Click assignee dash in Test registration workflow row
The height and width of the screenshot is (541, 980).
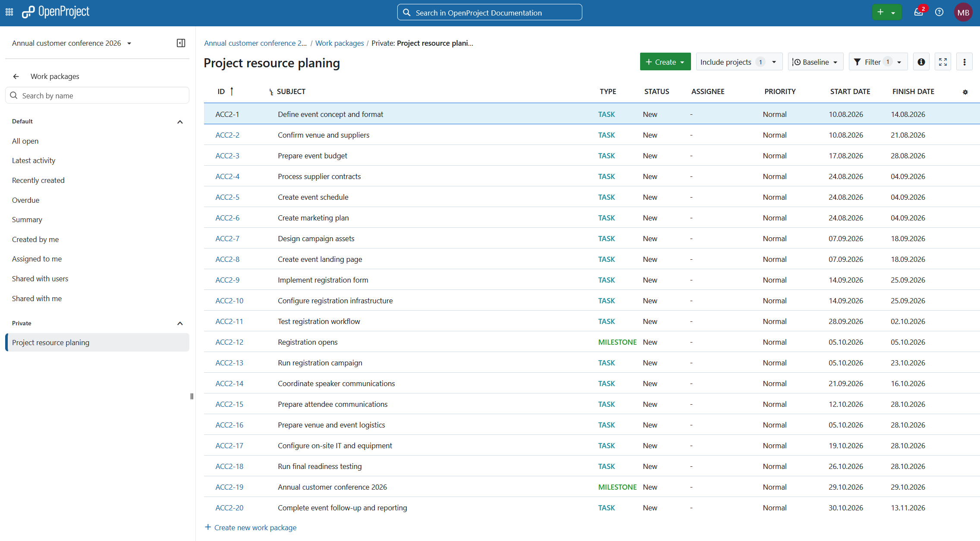click(x=691, y=321)
